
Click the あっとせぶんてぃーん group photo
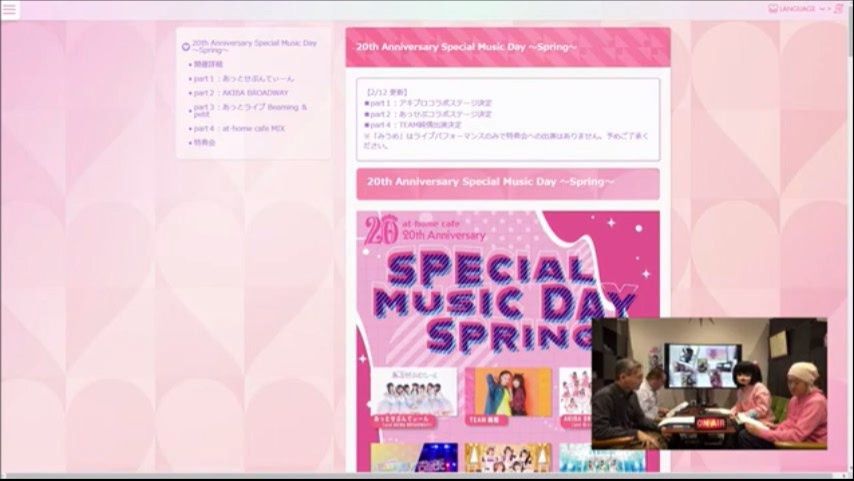[414, 392]
